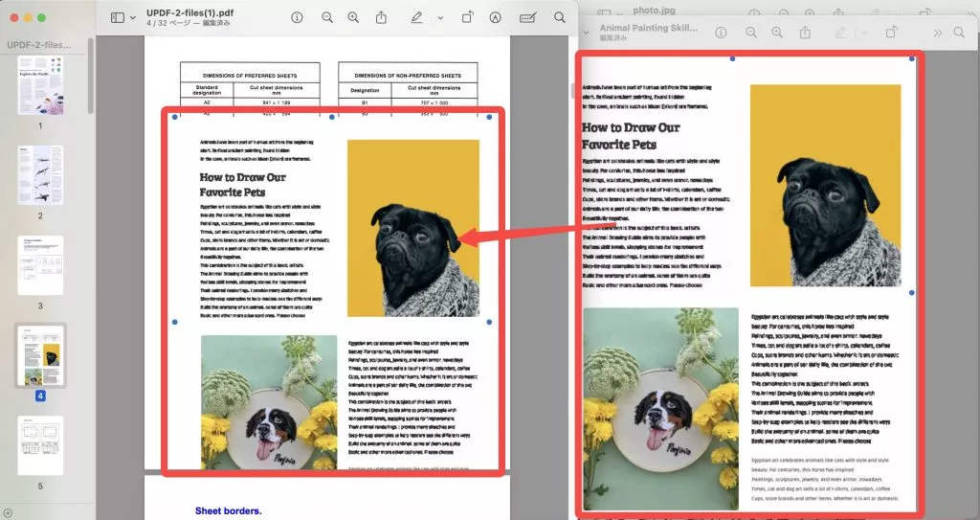Screen dimensions: 980x520
Task: Open the sidebar view options chevron
Action: coord(132,18)
